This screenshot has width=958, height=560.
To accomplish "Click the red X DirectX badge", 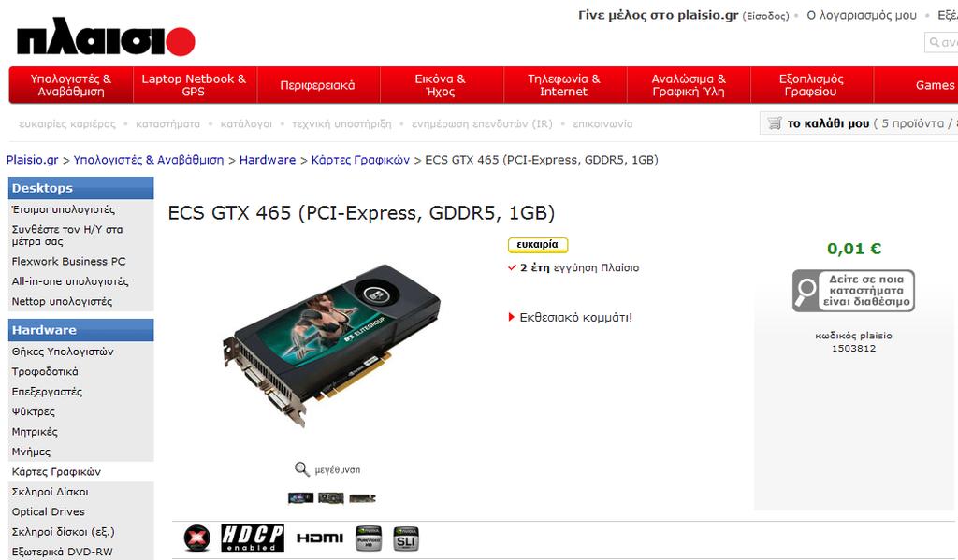I will (197, 538).
